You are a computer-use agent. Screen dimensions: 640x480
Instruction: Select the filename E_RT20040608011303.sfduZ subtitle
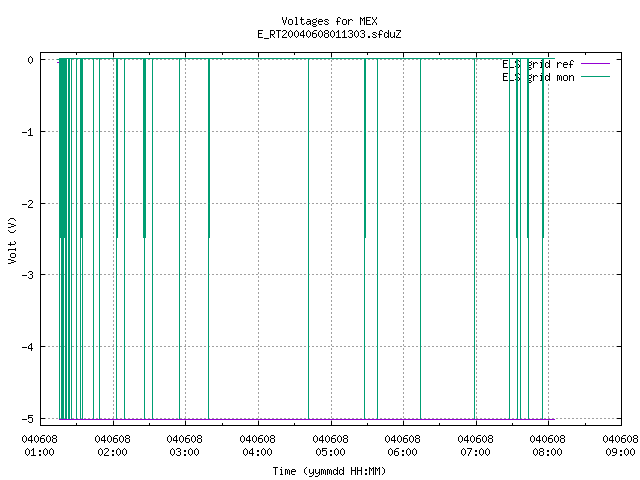329,34
